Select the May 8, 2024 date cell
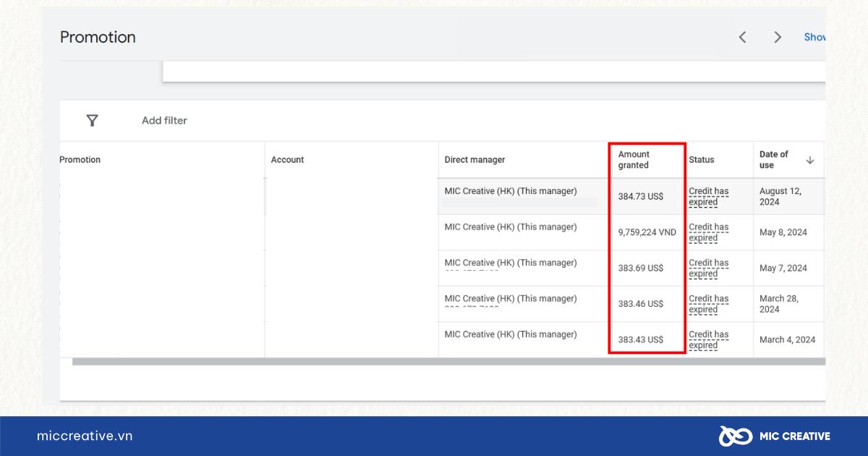The height and width of the screenshot is (456, 868). [x=783, y=232]
